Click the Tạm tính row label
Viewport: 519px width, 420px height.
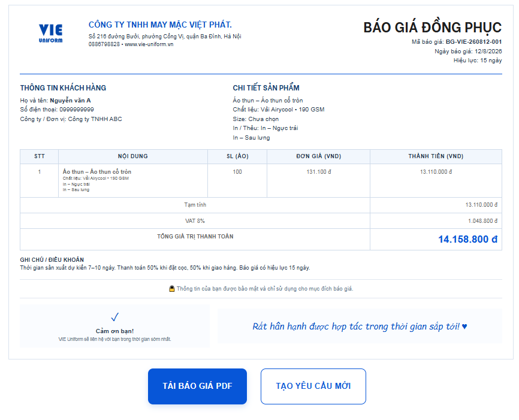(x=195, y=205)
